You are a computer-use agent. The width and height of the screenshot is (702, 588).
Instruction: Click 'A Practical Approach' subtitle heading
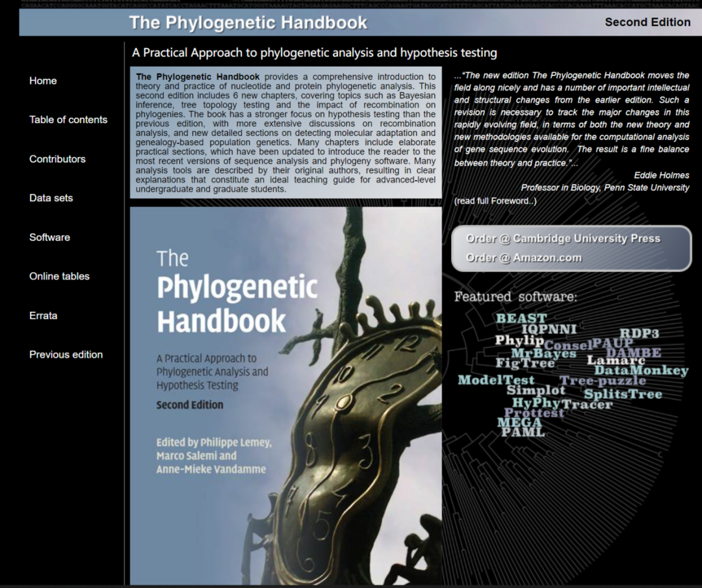coord(315,53)
